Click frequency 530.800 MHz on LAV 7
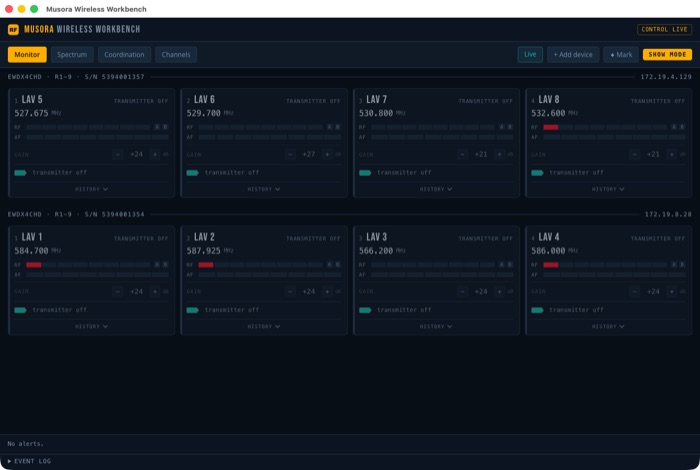The image size is (700, 470). 382,113
